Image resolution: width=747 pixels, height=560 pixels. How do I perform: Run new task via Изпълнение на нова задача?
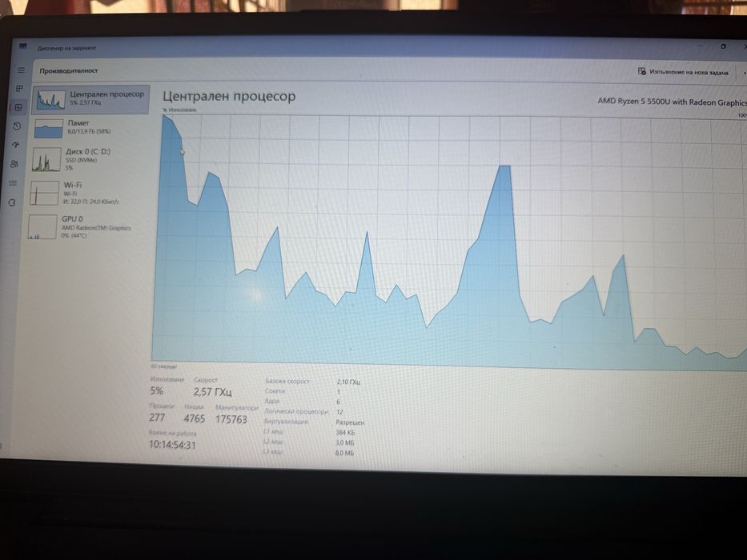point(683,72)
